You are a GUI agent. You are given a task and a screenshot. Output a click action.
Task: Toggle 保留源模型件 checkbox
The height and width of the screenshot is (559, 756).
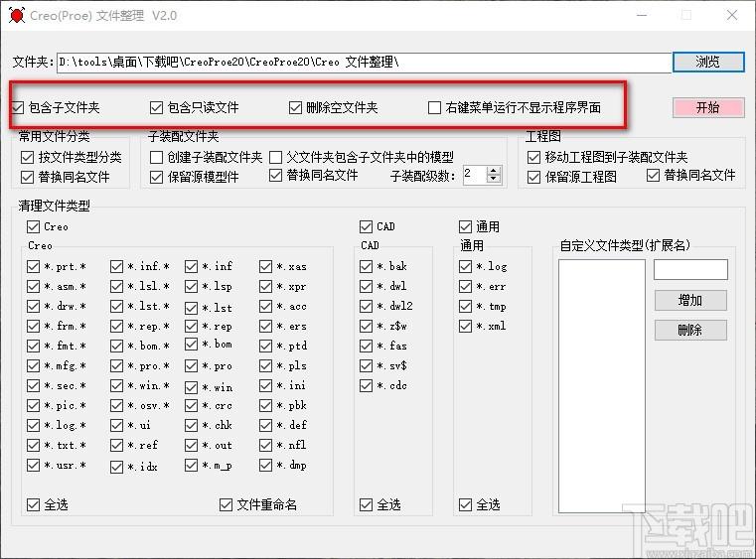coord(156,177)
